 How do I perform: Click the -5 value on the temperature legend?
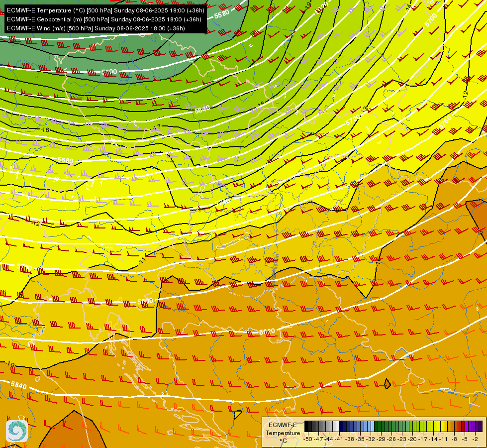click(465, 439)
